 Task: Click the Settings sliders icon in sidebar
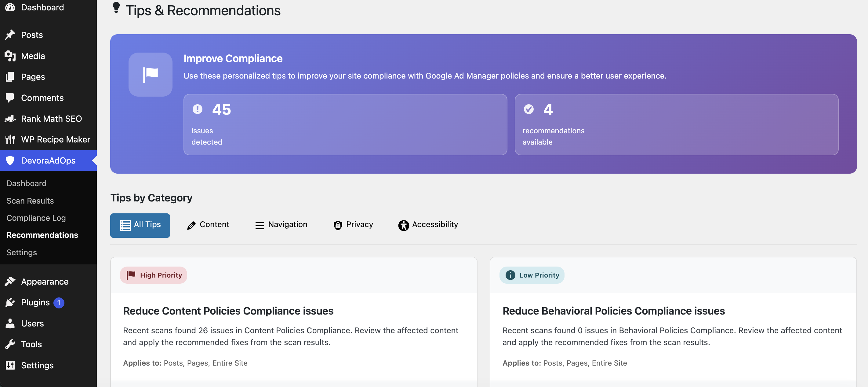coord(10,365)
